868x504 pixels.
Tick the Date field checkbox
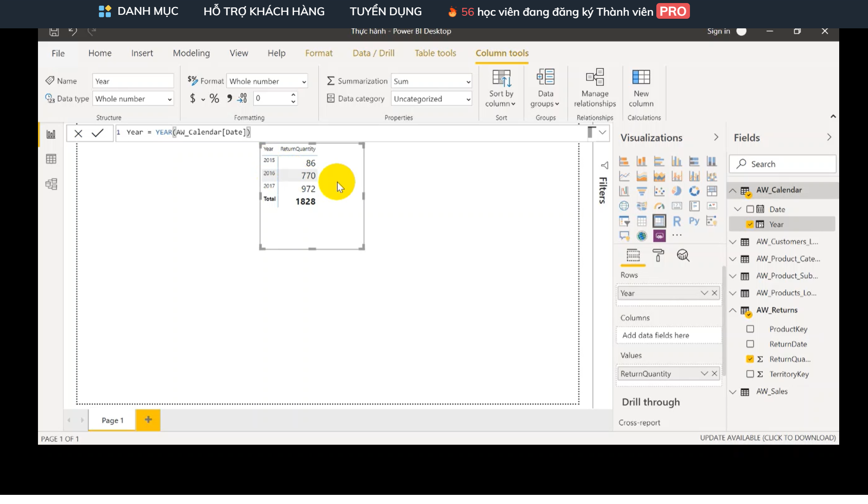coord(750,209)
